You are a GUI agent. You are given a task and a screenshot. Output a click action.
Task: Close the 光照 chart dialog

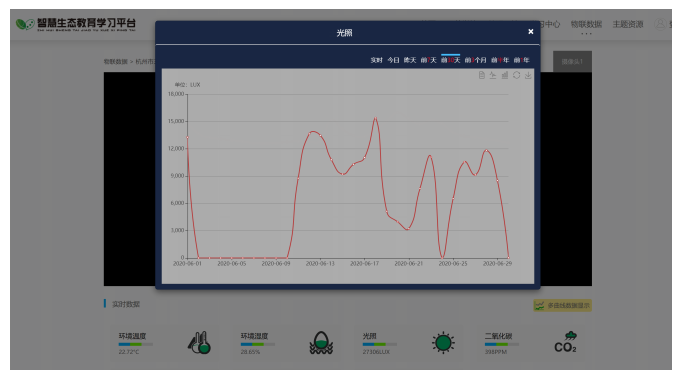pos(531,31)
